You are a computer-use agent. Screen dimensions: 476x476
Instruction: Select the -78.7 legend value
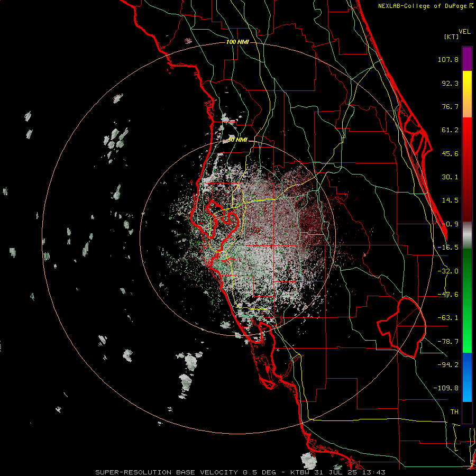pyautogui.click(x=448, y=342)
